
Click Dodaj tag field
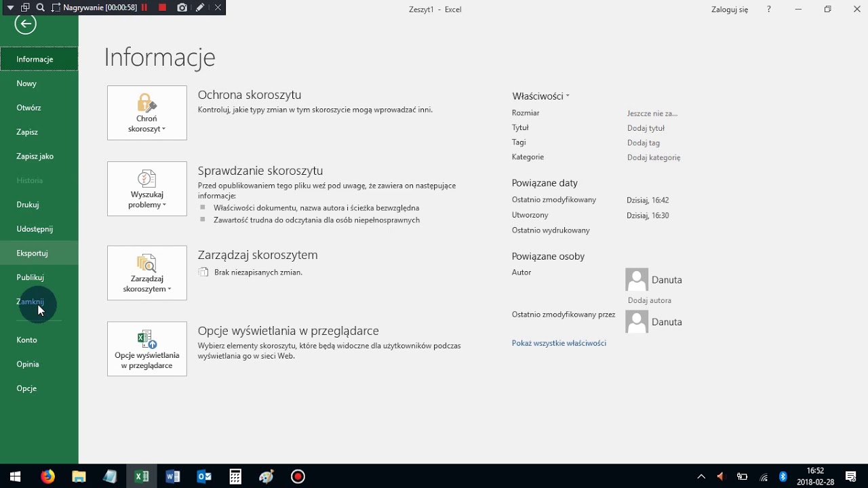click(x=644, y=143)
